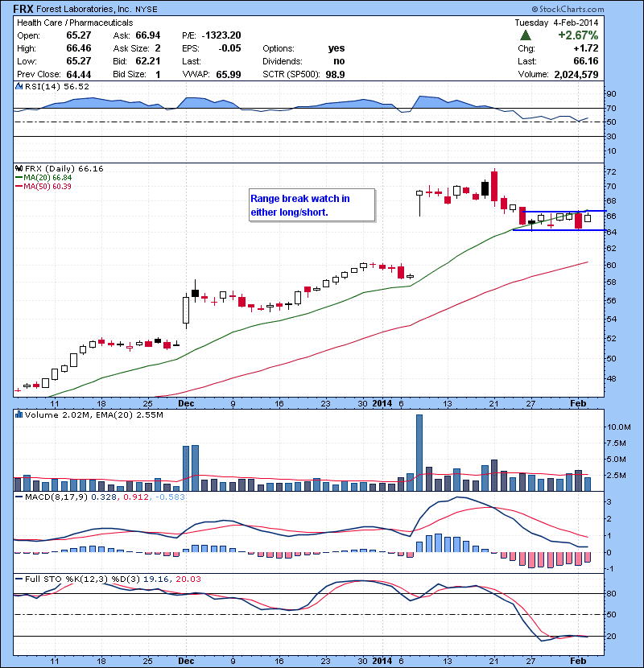The width and height of the screenshot is (644, 668).
Task: Click the FRX candlestick legend icon
Action: click(19, 168)
